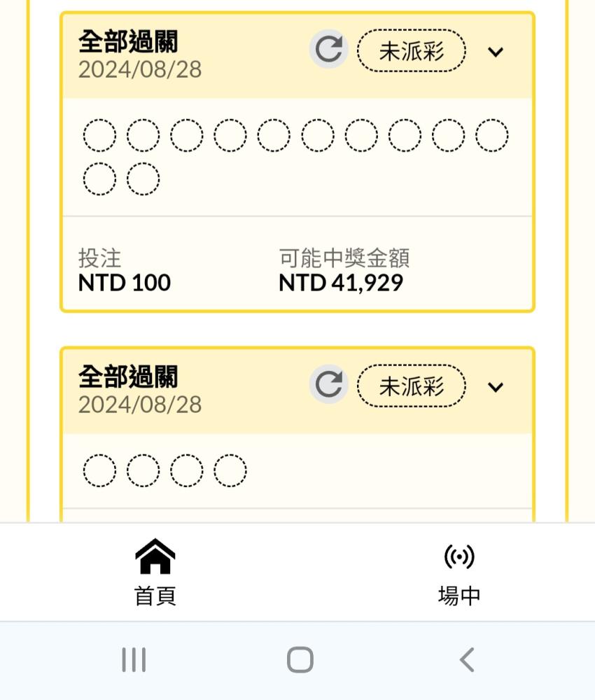Open Android recent apps button

[134, 660]
